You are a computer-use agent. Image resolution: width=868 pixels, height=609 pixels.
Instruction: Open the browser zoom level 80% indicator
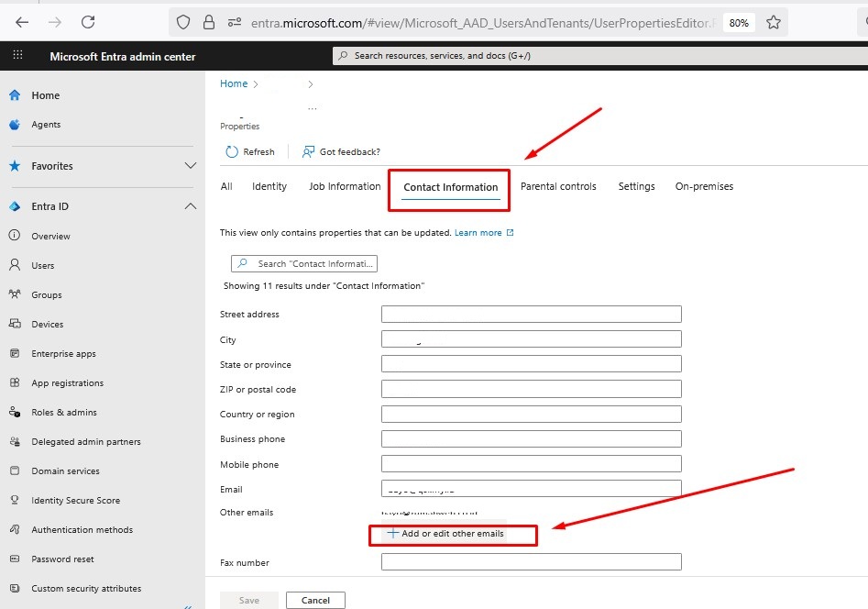738,23
